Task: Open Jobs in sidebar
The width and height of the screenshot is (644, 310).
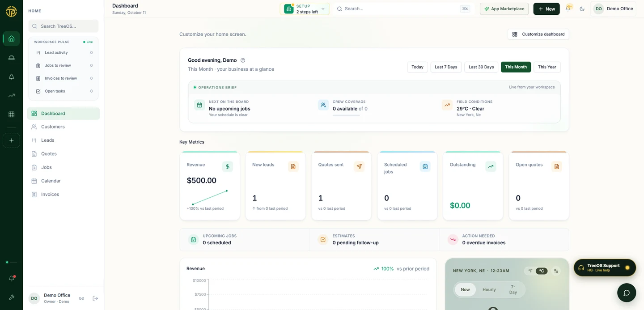Action: [x=64, y=167]
